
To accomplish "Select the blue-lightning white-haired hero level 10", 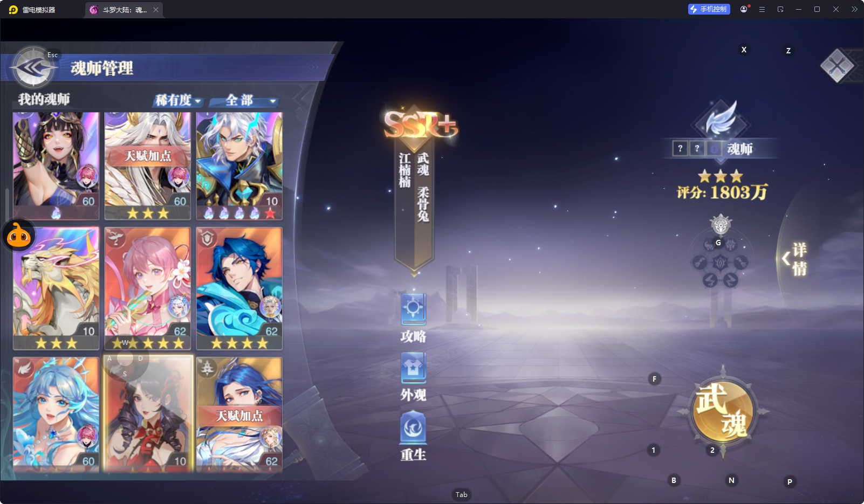I will point(239,165).
